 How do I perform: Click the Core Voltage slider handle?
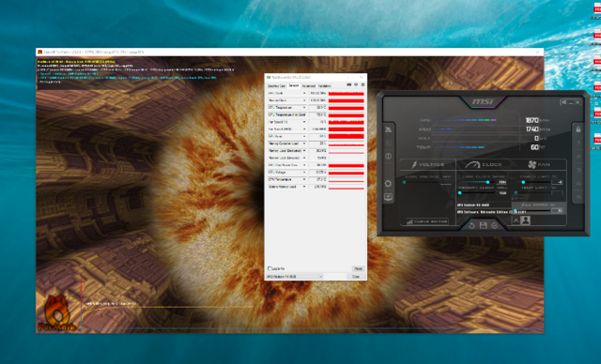click(405, 182)
